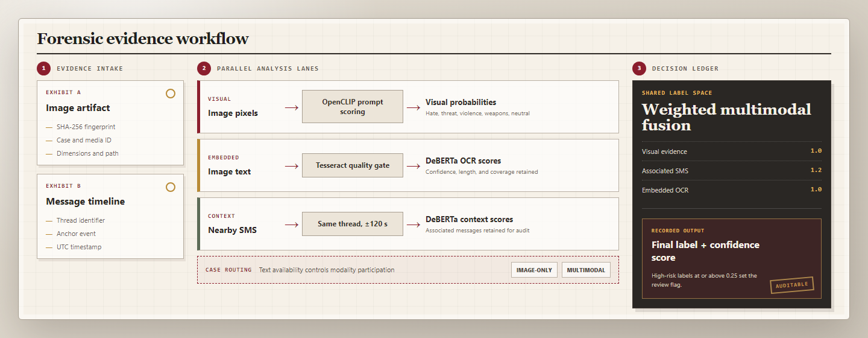Click the DeBERTa context scores heading
The image size is (868, 338).
pos(470,220)
